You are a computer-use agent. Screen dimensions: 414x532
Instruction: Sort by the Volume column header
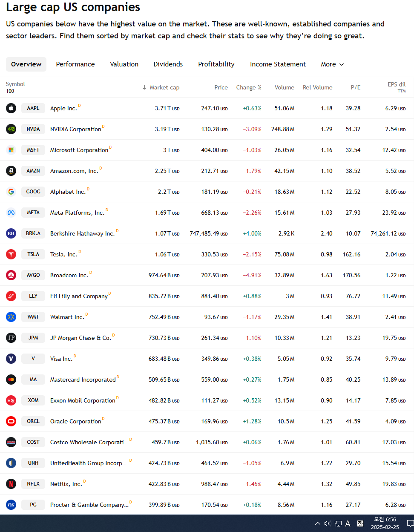coord(285,87)
